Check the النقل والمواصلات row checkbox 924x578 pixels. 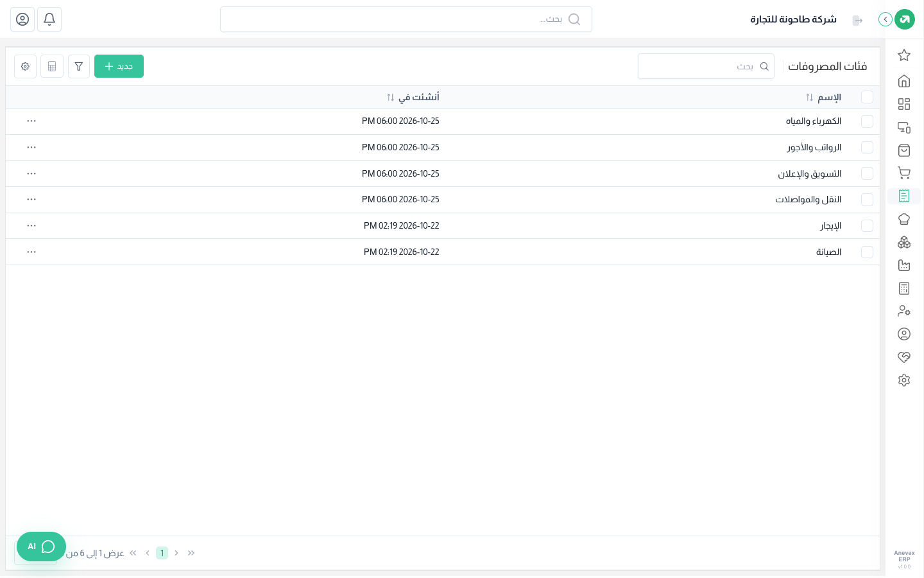(x=868, y=200)
